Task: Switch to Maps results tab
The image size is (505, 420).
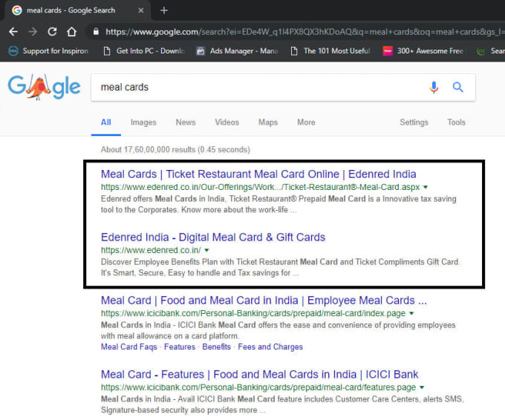Action: click(268, 122)
